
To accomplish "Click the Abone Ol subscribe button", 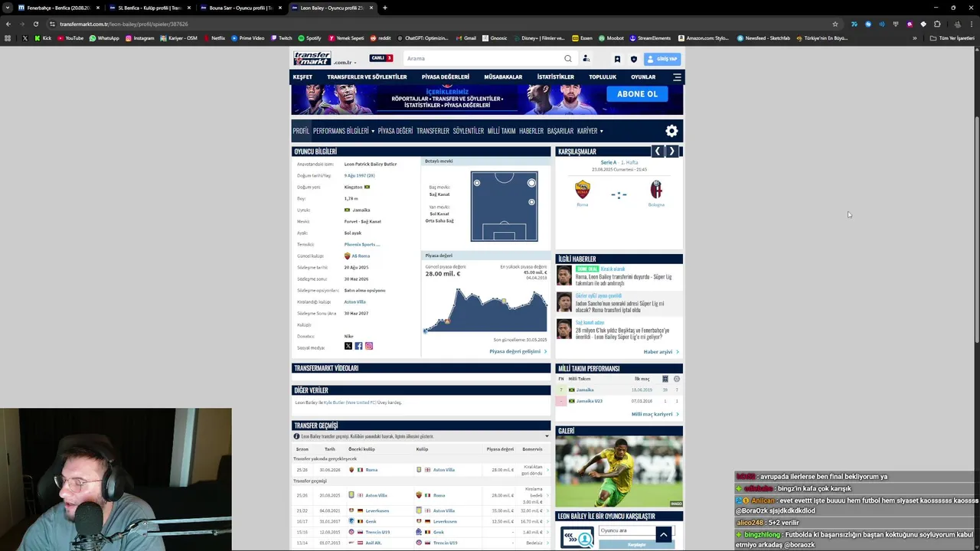I will (637, 93).
